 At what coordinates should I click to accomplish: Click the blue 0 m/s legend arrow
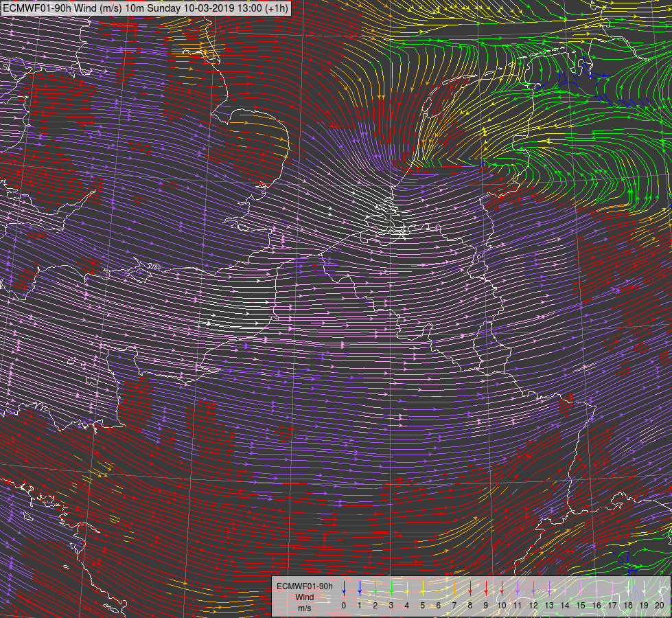click(x=344, y=588)
